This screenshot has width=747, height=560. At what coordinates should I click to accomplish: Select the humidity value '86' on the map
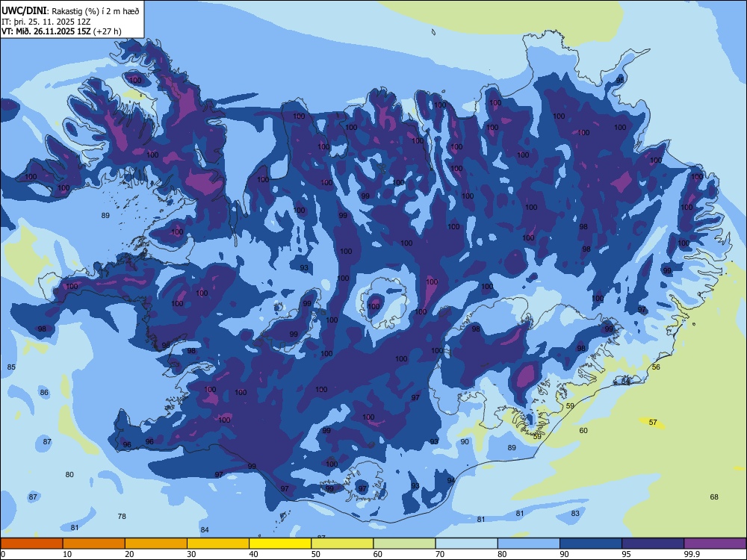point(44,393)
